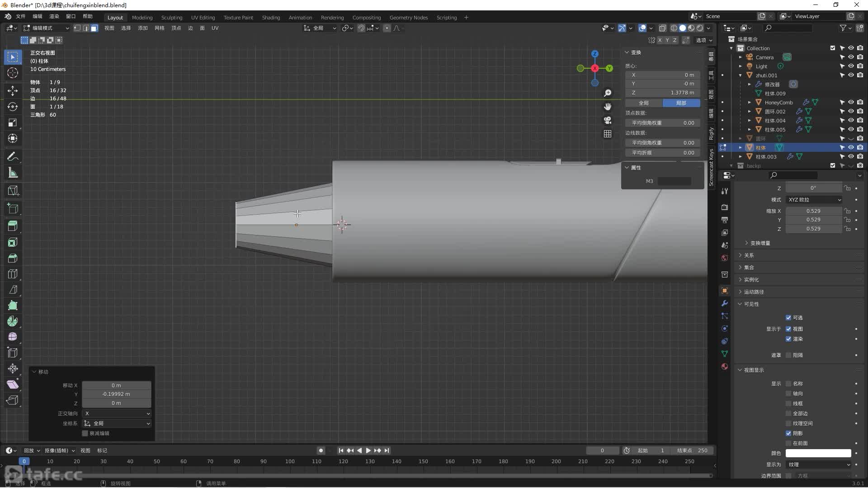Viewport: 868px width, 488px height.
Task: Select the Box Select tool
Action: pos(13,57)
